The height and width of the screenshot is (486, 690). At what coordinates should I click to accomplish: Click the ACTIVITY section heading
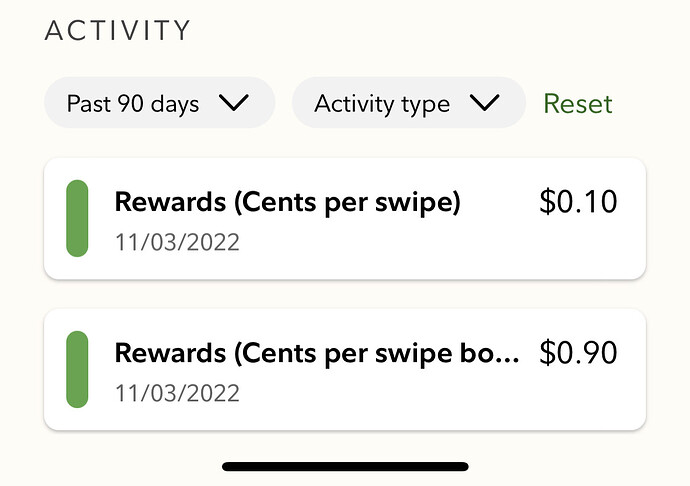point(118,31)
